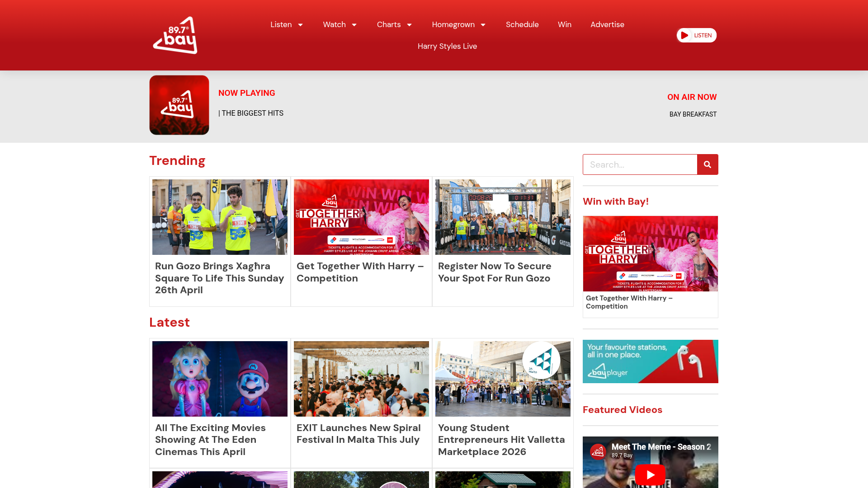
Task: Open the Listen menu item
Action: (281, 24)
